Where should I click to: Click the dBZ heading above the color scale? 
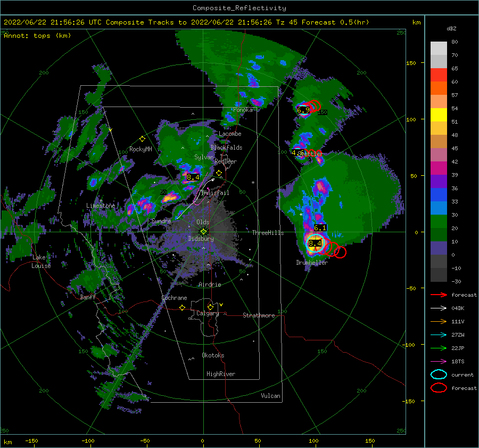click(x=451, y=28)
